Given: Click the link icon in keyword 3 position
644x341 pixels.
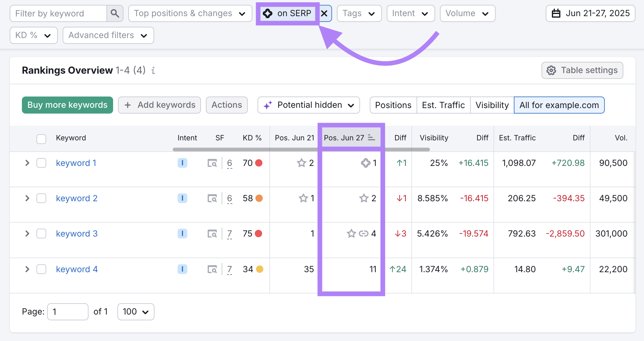Looking at the screenshot, I should point(363,234).
